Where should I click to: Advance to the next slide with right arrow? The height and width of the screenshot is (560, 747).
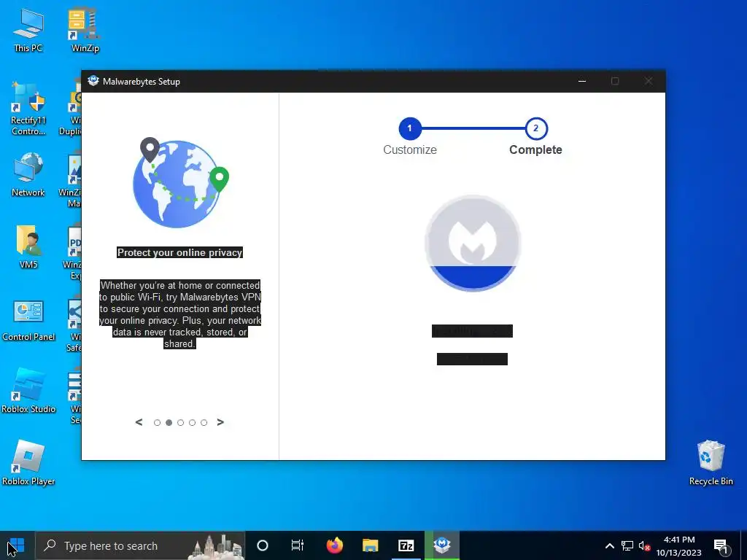220,422
